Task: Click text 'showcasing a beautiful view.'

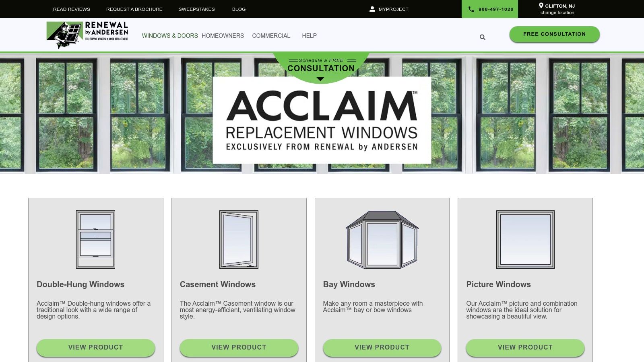Action: (507, 317)
